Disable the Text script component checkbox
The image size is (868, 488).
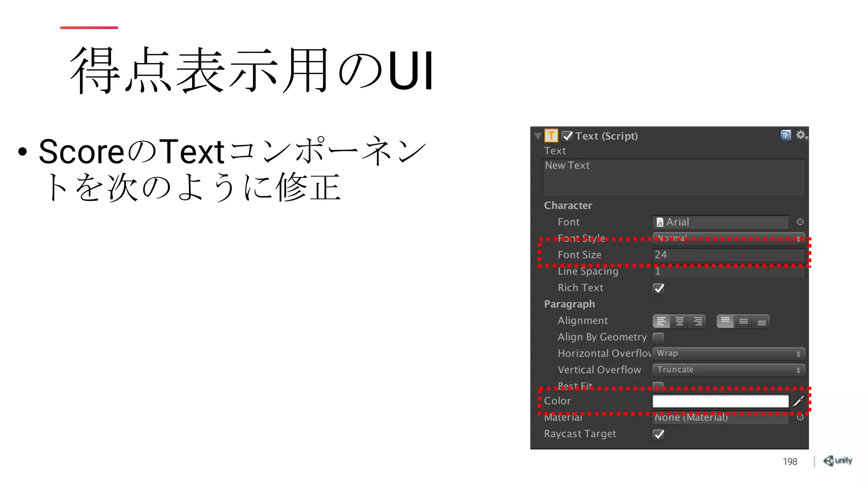(567, 136)
